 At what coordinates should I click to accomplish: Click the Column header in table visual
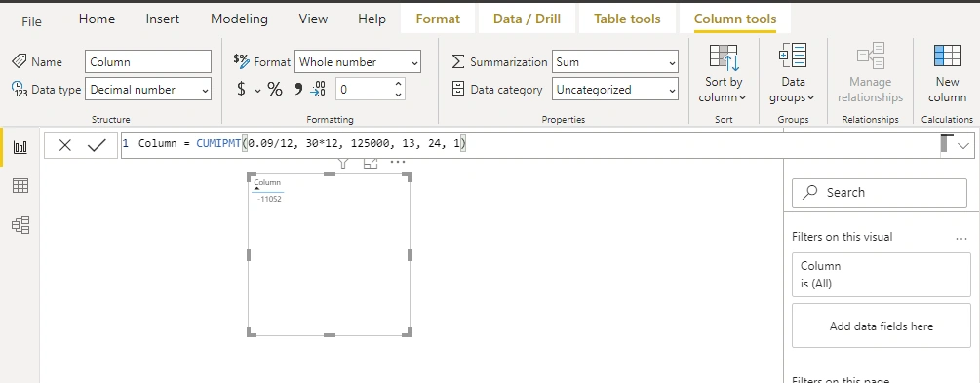coord(267,182)
